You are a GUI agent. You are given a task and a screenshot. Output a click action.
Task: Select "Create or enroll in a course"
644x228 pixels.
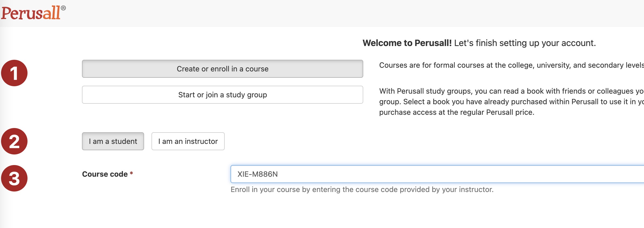pyautogui.click(x=222, y=69)
